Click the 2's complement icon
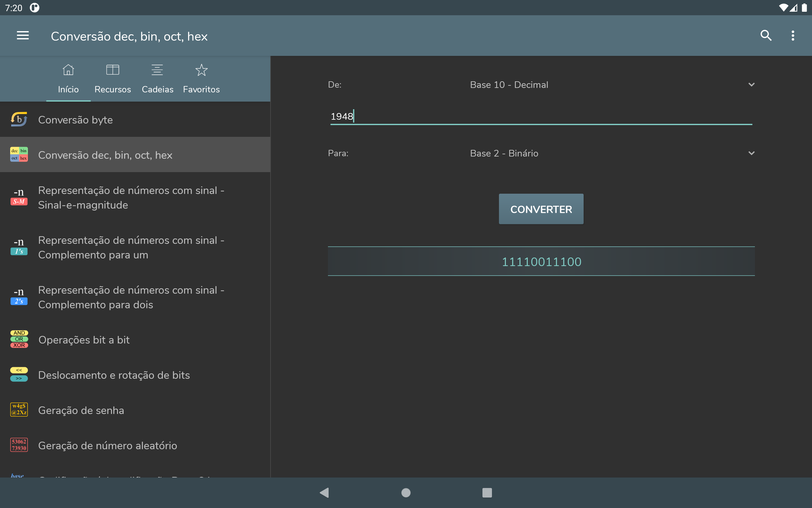 (x=19, y=297)
